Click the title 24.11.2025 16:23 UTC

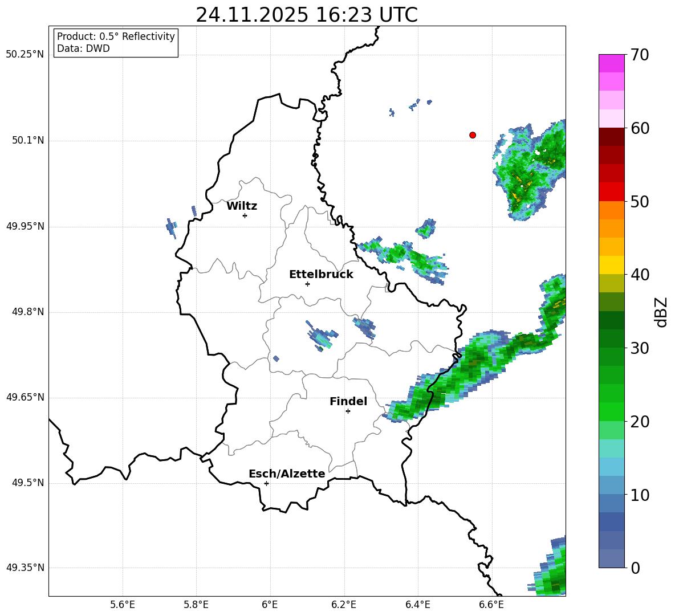[307, 15]
